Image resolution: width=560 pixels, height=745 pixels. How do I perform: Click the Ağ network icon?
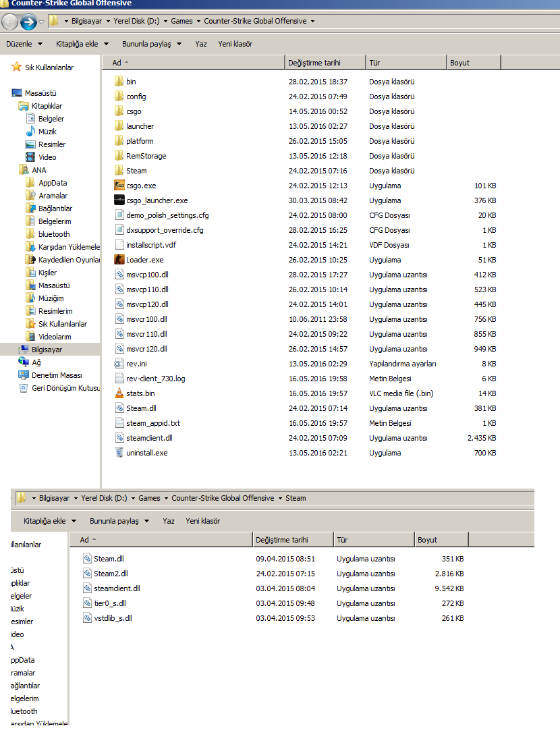(23, 362)
